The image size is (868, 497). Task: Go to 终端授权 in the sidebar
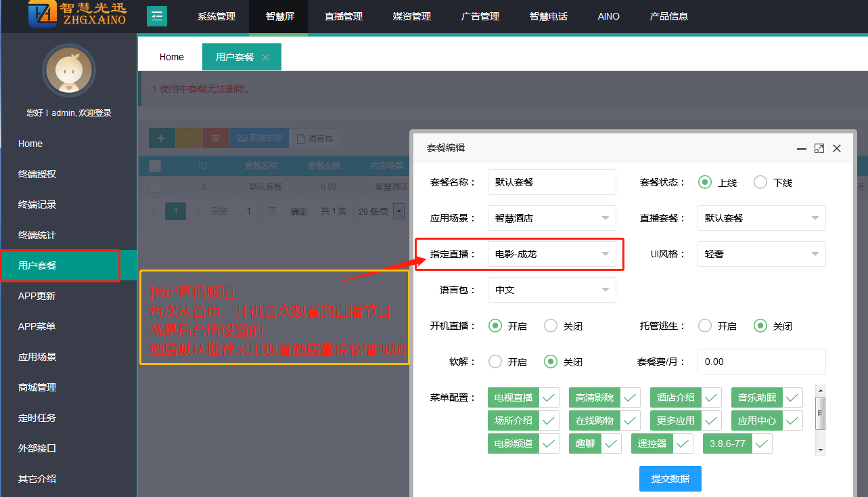(x=37, y=174)
